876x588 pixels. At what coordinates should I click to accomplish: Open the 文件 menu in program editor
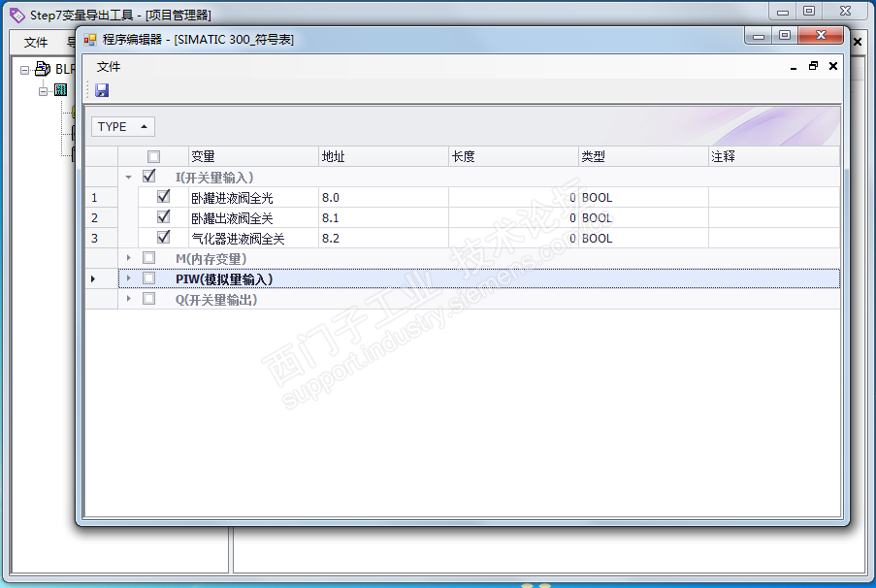[x=109, y=67]
